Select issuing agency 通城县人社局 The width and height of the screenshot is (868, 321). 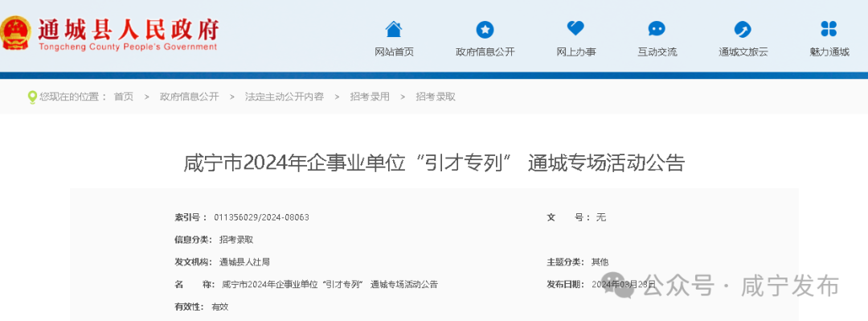coord(244,261)
